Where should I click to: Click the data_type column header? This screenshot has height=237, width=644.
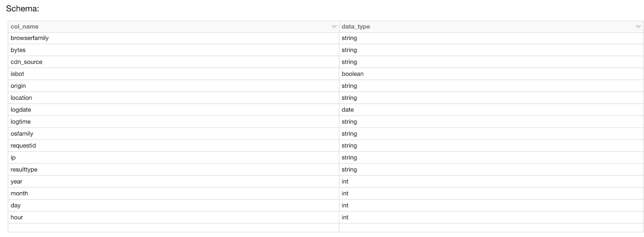356,27
